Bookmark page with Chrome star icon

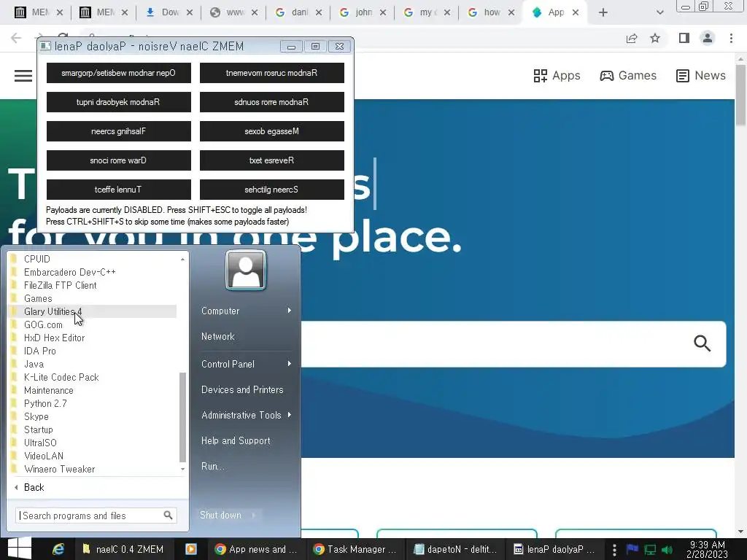(x=655, y=38)
